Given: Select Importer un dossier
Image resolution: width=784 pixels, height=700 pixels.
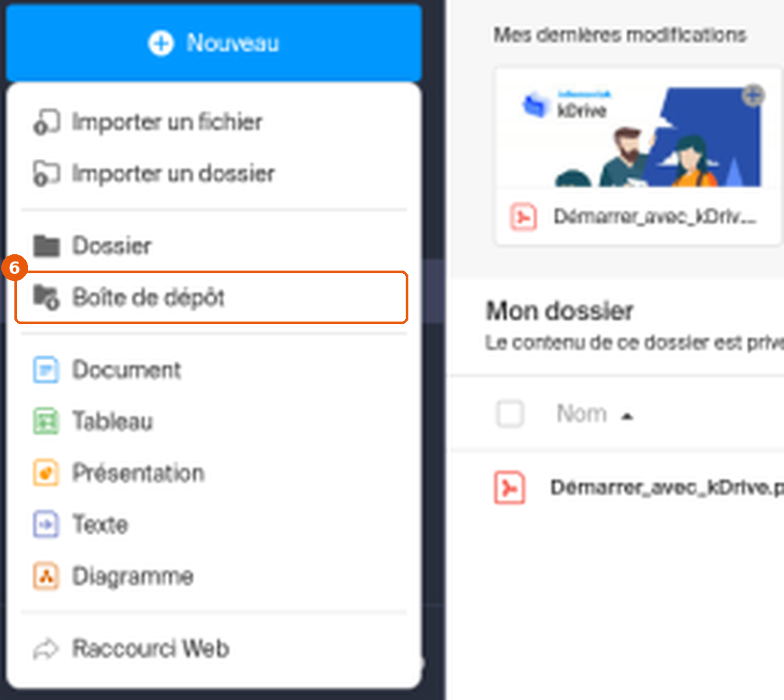Looking at the screenshot, I should [214, 173].
